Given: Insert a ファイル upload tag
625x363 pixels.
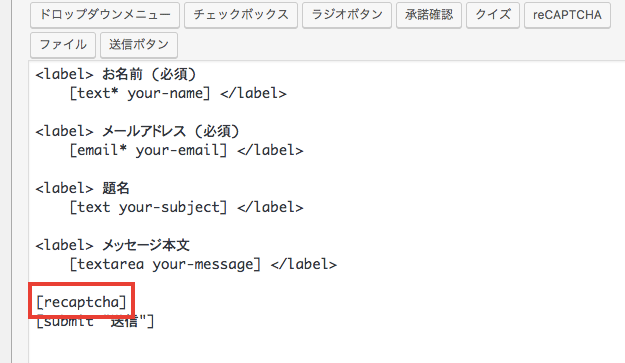Looking at the screenshot, I should pyautogui.click(x=63, y=45).
